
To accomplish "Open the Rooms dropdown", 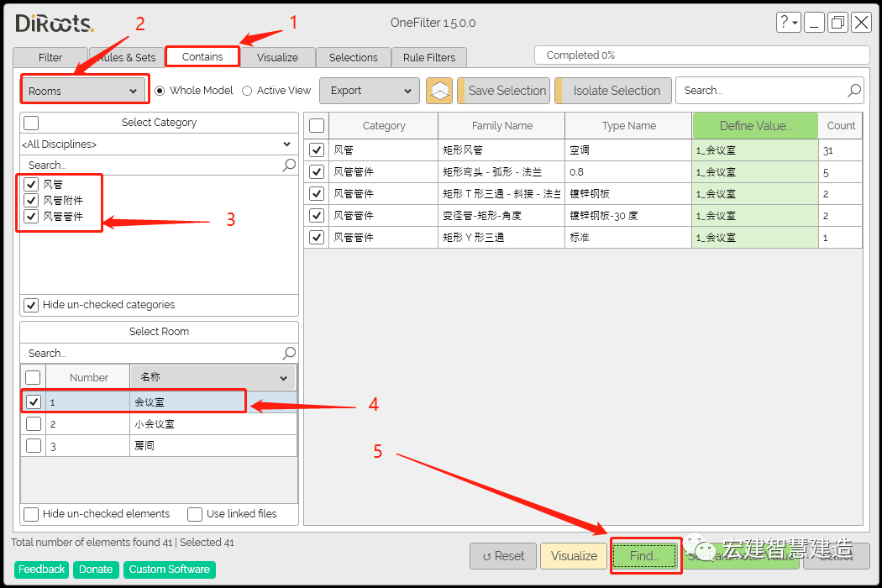I will [x=83, y=91].
